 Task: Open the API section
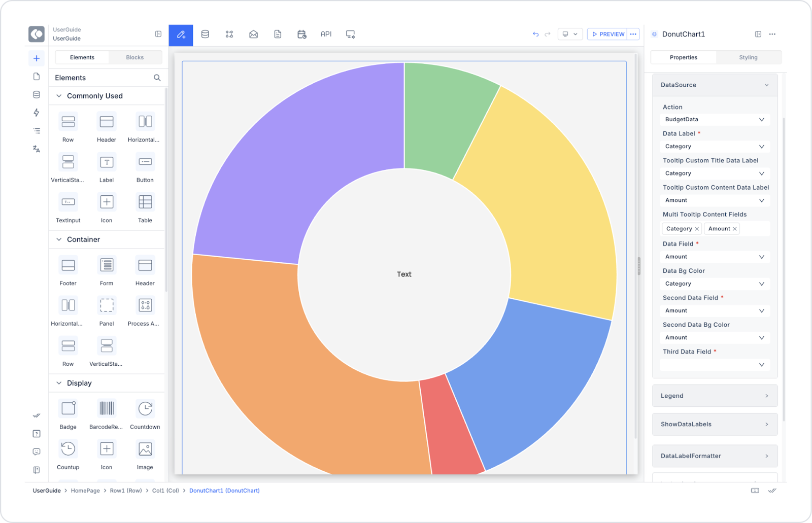pos(326,34)
